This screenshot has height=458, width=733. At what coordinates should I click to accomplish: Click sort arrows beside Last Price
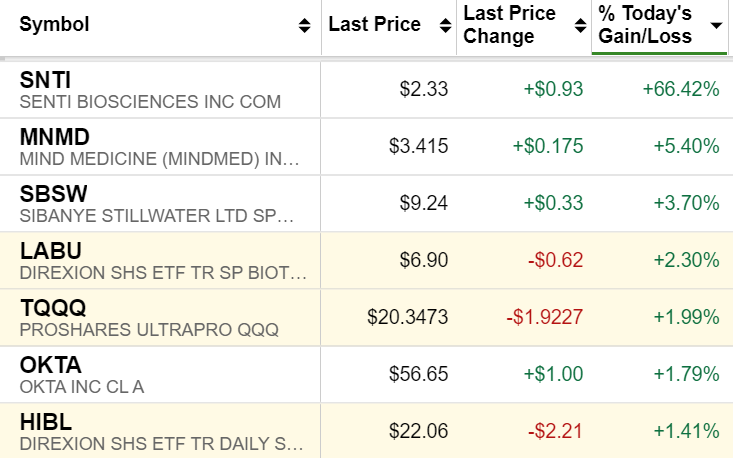[x=439, y=25]
